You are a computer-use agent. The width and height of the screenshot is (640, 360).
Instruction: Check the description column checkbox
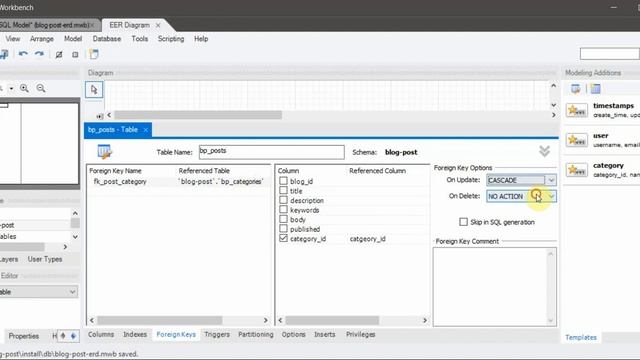coord(283,200)
